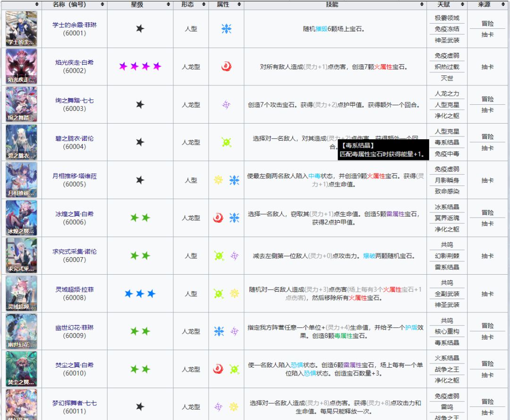Open the 学士的余霞·菲琳 (60001) character link
This screenshot has width=510, height=420.
coord(75,25)
